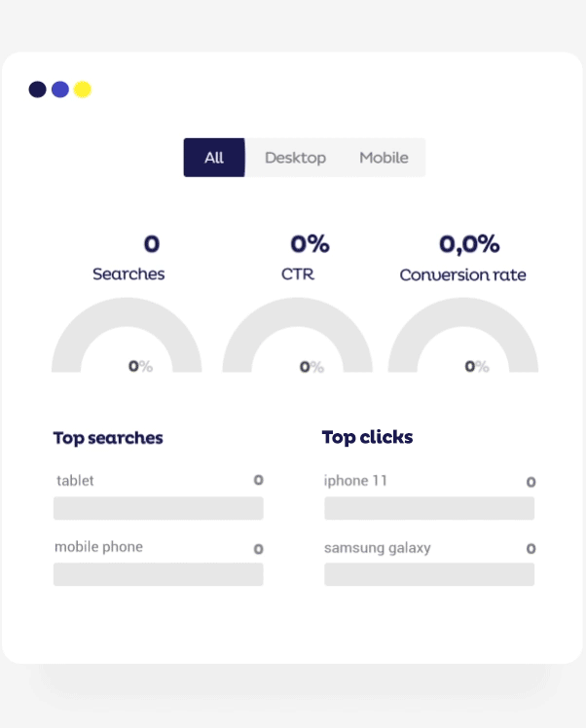
Task: Click the Conversion rate label
Action: click(x=462, y=275)
